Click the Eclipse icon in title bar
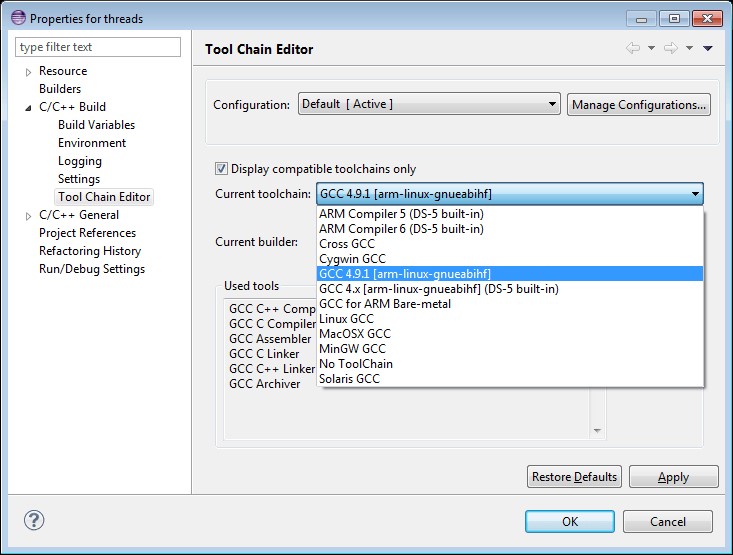This screenshot has height=555, width=733. click(18, 18)
